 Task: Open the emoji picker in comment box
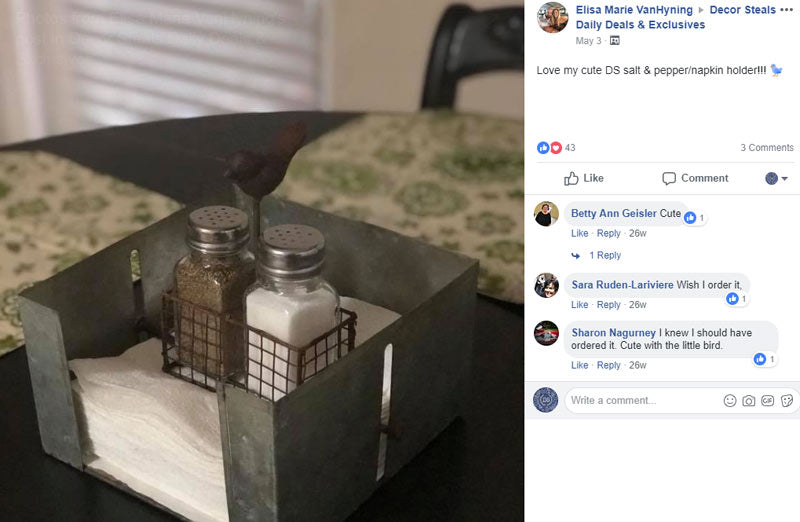[730, 401]
